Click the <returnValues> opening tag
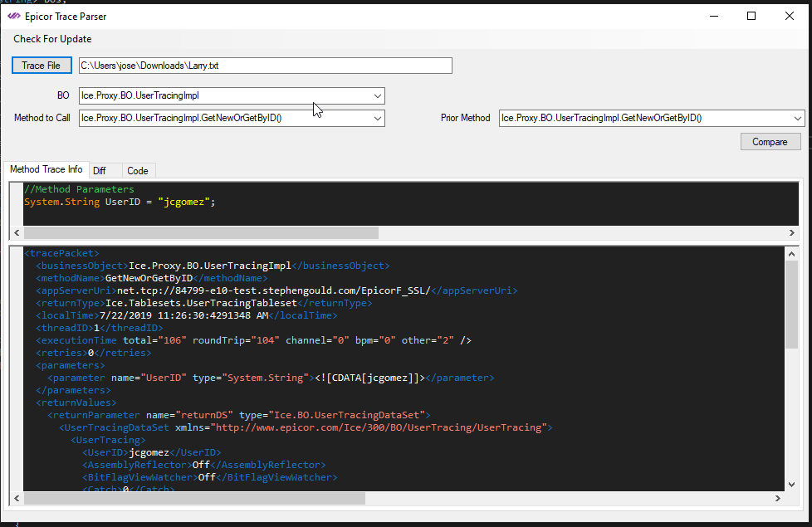The image size is (812, 527). click(76, 403)
